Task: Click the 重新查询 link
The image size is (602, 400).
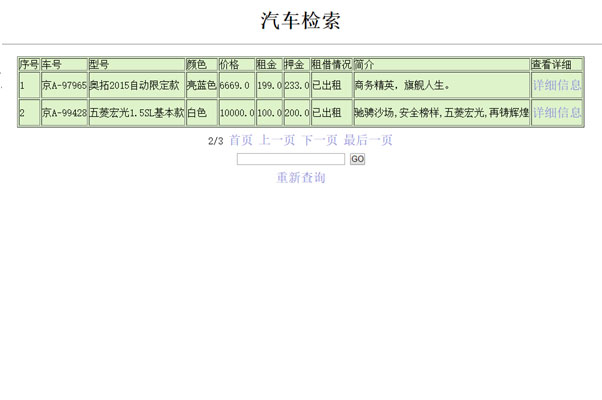Action: coord(301,178)
